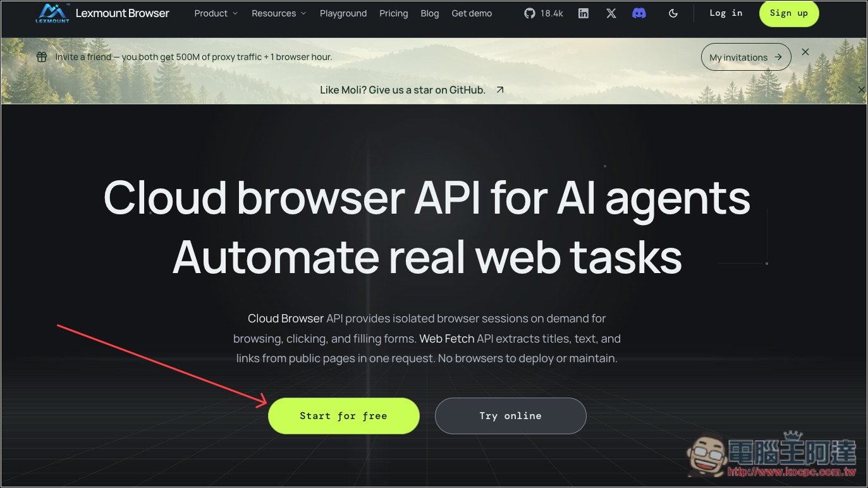Click the Log in link
This screenshot has width=868, height=488.
click(726, 13)
